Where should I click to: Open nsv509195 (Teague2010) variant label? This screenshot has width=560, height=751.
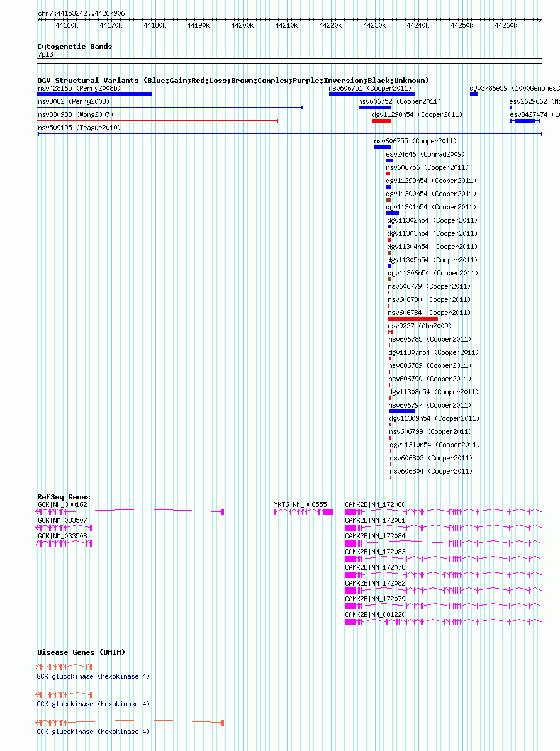click(x=79, y=128)
